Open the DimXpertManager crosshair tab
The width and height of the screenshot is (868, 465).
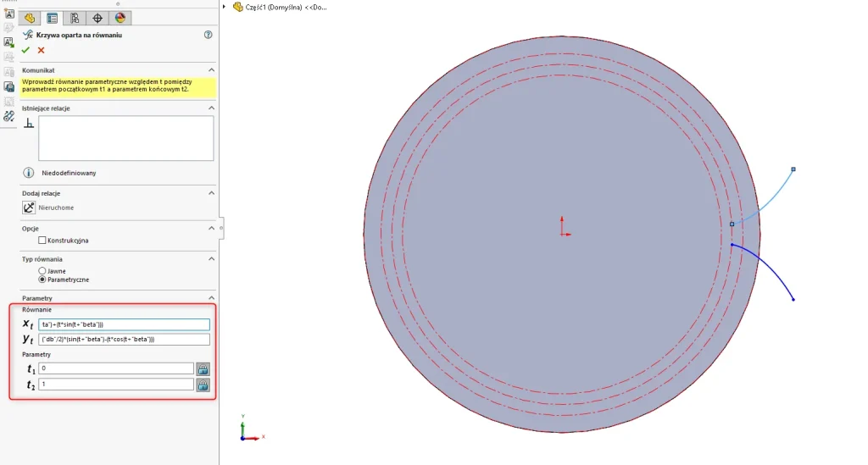97,18
